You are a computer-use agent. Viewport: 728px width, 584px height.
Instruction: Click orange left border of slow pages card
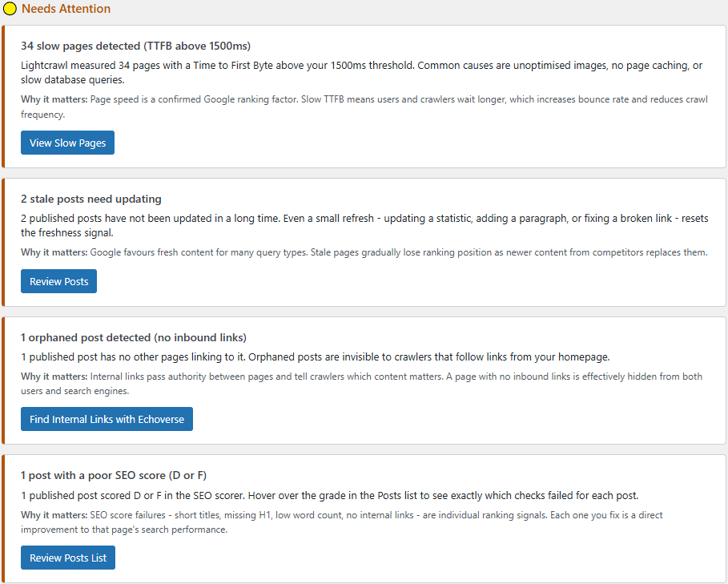click(3, 96)
